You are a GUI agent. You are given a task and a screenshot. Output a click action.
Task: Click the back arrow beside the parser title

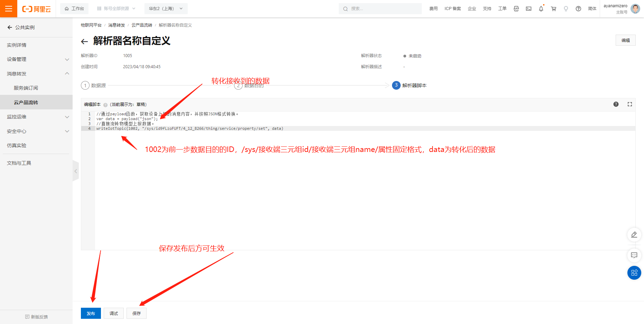click(x=84, y=42)
